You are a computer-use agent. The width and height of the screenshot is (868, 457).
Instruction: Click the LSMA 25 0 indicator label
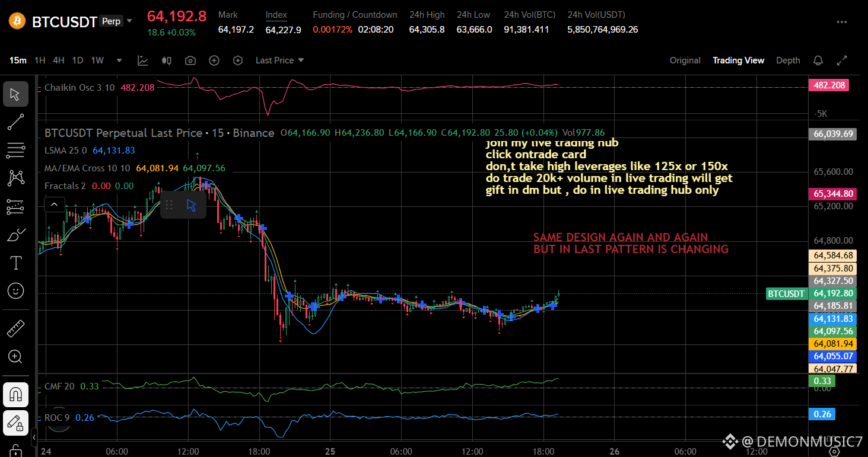click(x=66, y=151)
